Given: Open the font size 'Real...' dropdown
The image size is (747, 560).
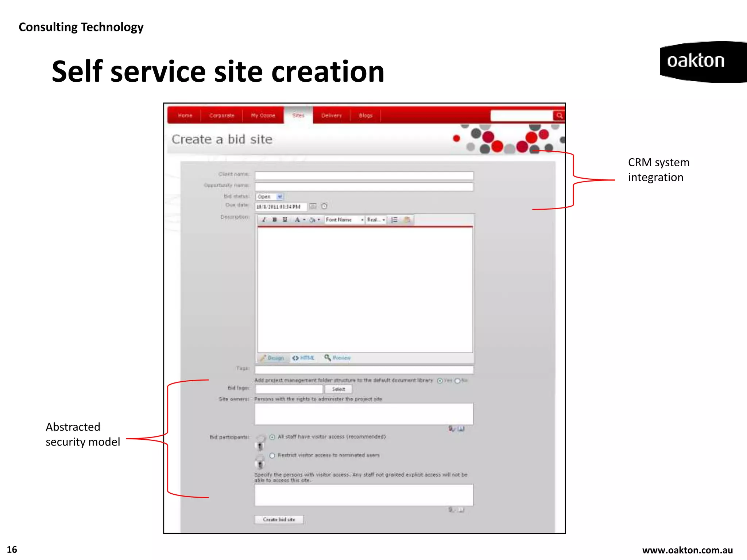Looking at the screenshot, I should pyautogui.click(x=376, y=219).
